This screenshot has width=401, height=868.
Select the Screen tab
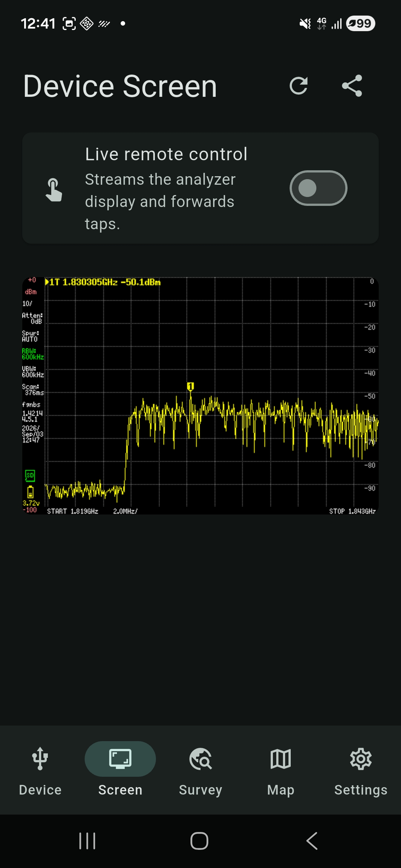tap(120, 769)
